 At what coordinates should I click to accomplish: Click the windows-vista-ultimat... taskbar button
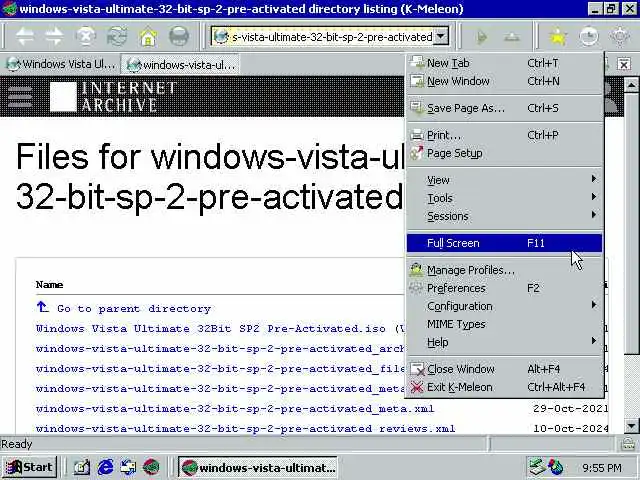[258, 467]
